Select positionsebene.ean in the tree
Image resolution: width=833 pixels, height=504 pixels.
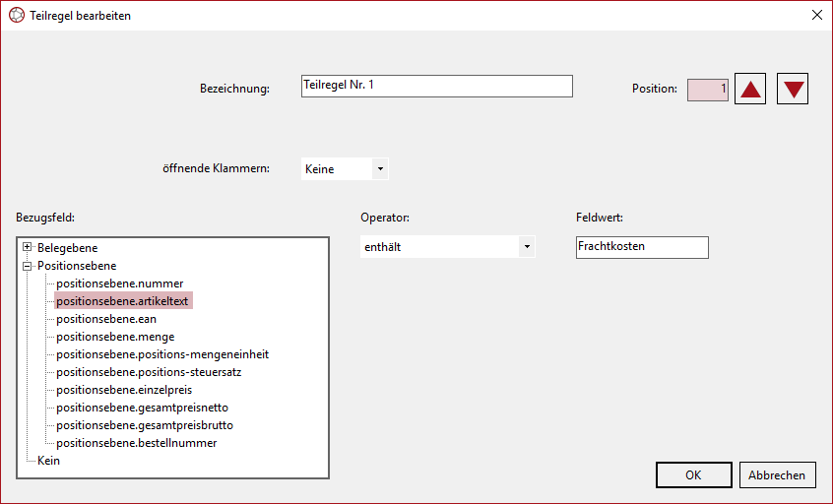tap(106, 319)
